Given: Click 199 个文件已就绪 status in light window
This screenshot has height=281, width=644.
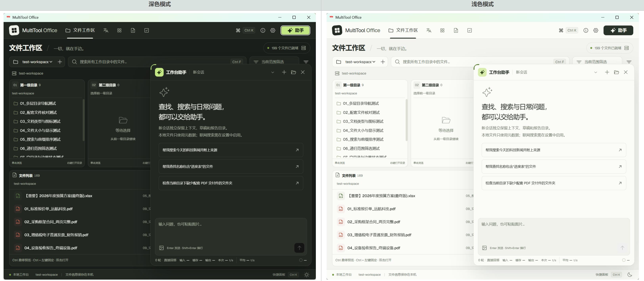Looking at the screenshot, I should 609,48.
